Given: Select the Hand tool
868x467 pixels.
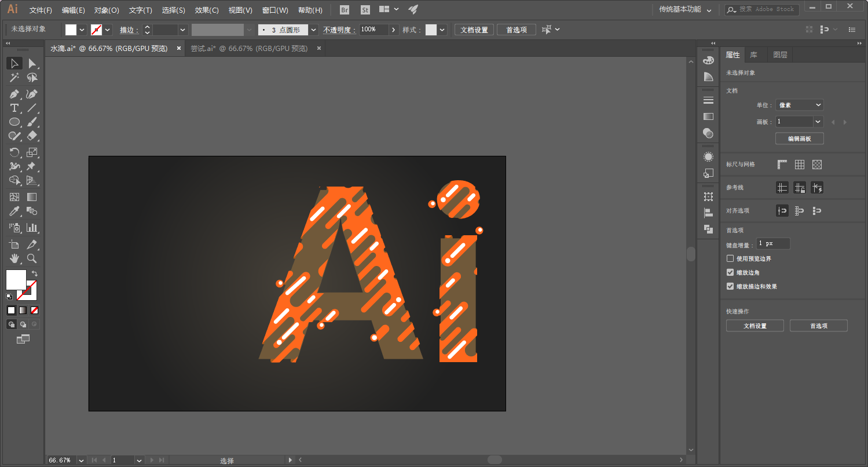Looking at the screenshot, I should coord(14,258).
